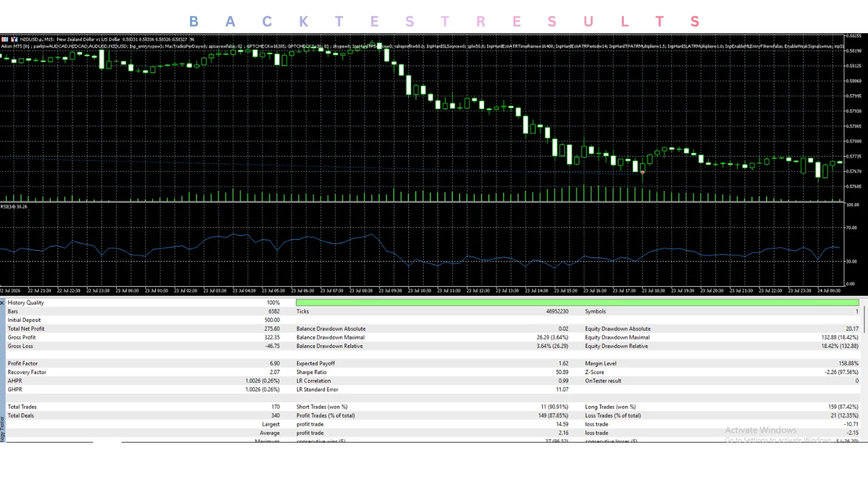
Task: Click the 24 Jul 00:30 time axis label
Action: tap(830, 290)
